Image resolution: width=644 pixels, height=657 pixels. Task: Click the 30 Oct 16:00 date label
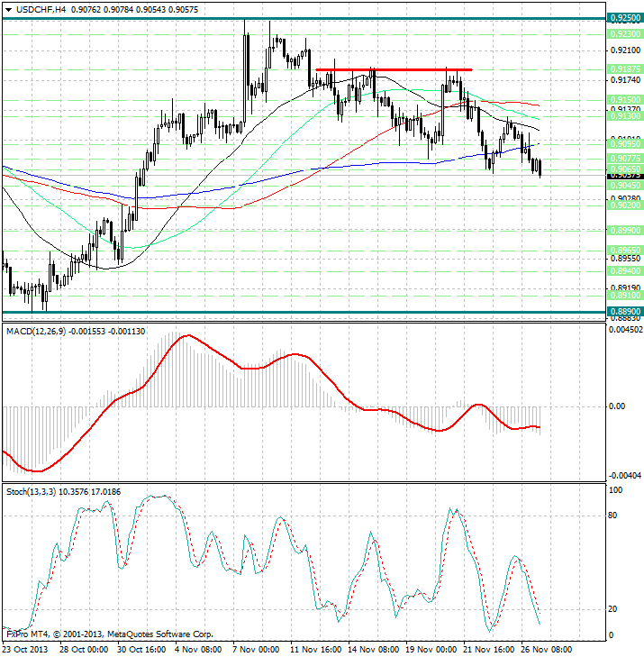tap(141, 650)
